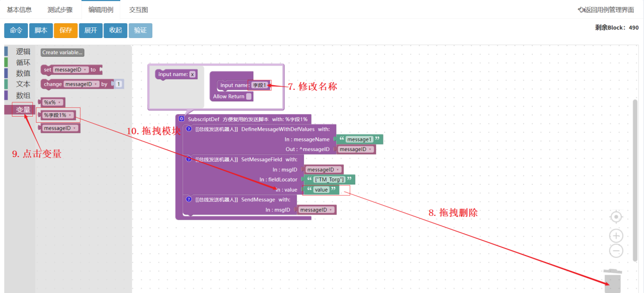
Task: Click the Create variable... button
Action: 62,52
